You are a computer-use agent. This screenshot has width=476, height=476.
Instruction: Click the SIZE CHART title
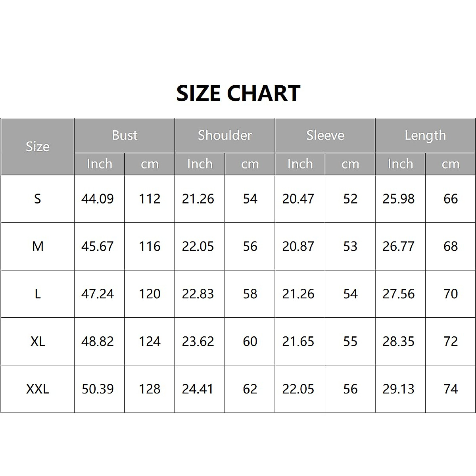tap(238, 93)
